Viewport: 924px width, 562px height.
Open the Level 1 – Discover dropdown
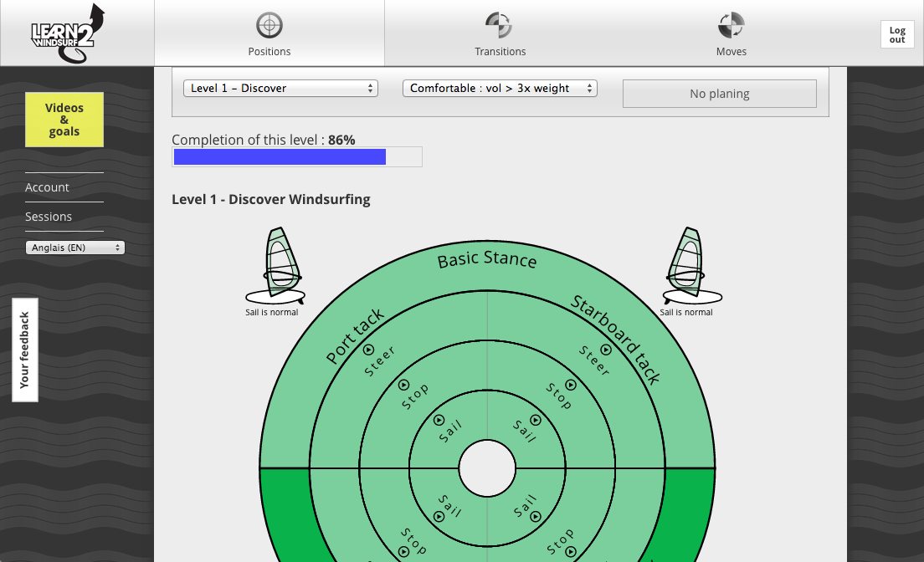pyautogui.click(x=280, y=89)
